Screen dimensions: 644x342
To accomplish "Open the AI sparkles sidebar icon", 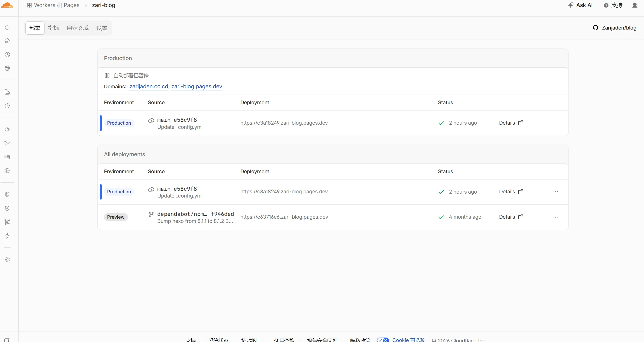I will (7, 143).
